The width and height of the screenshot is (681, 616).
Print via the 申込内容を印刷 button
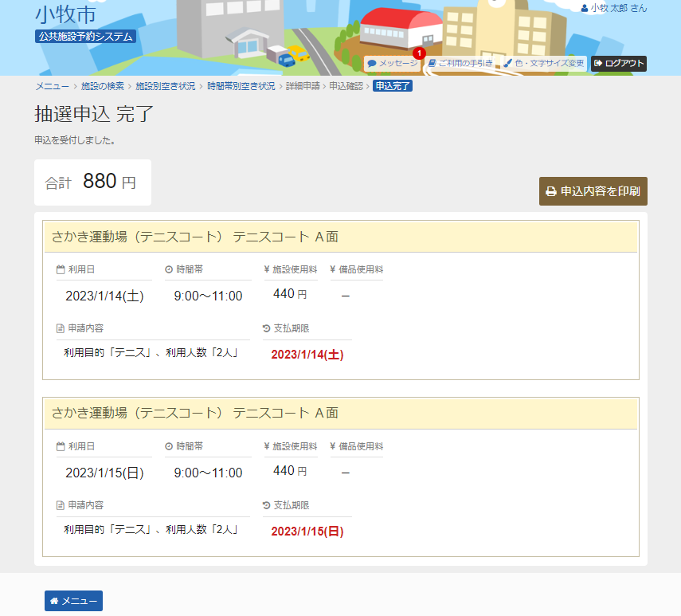[x=593, y=191]
